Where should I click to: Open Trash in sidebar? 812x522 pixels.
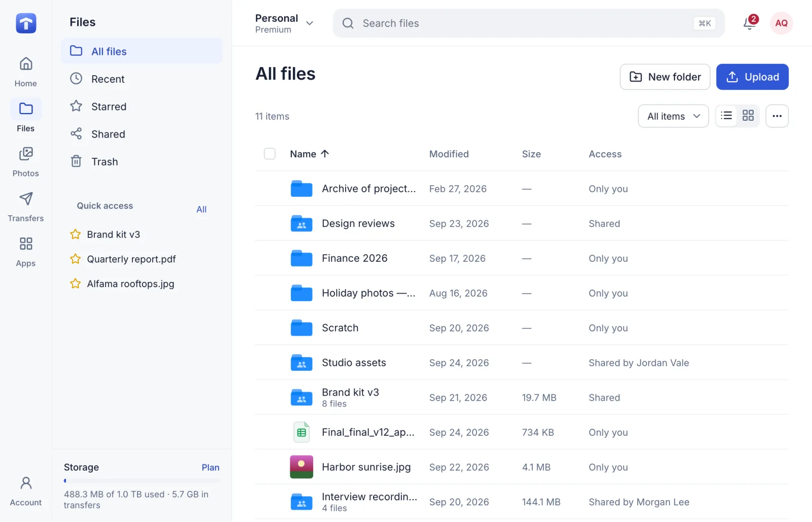tap(142, 161)
